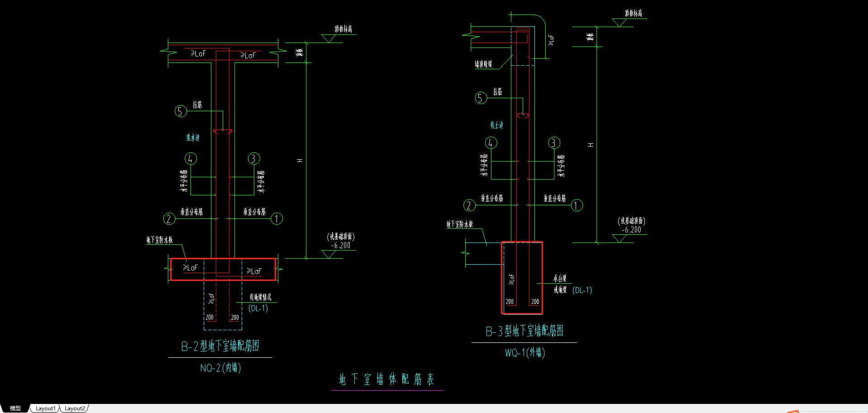The width and height of the screenshot is (868, 413).
Task: Select 地下室防水板 label in B-3 drawing
Action: (460, 224)
